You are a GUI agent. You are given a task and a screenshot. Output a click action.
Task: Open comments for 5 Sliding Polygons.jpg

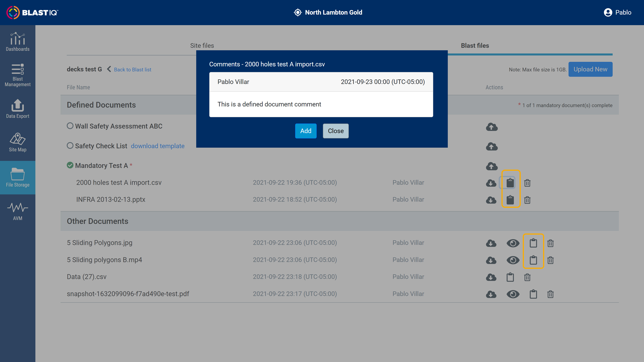(x=533, y=243)
